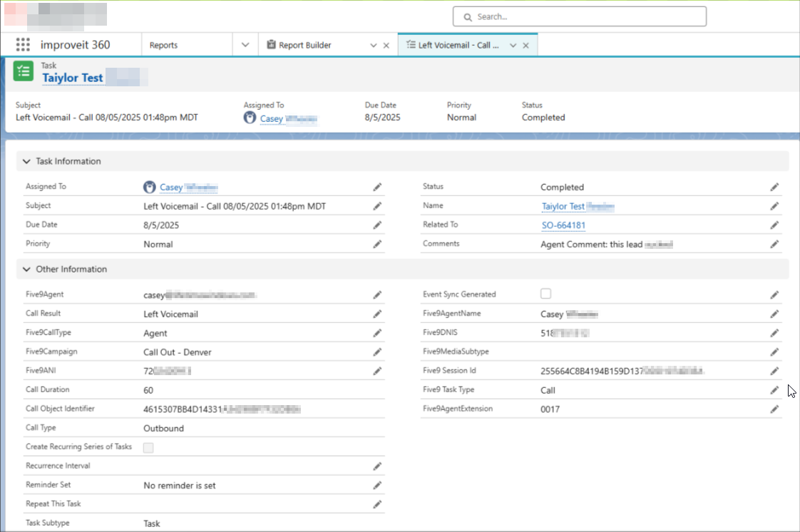This screenshot has height=532, width=800.
Task: Open the Left Voicemail tab dropdown
Action: (x=513, y=46)
